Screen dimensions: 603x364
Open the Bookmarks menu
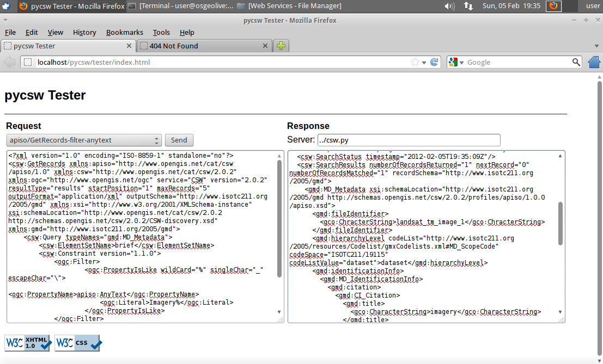(x=125, y=32)
